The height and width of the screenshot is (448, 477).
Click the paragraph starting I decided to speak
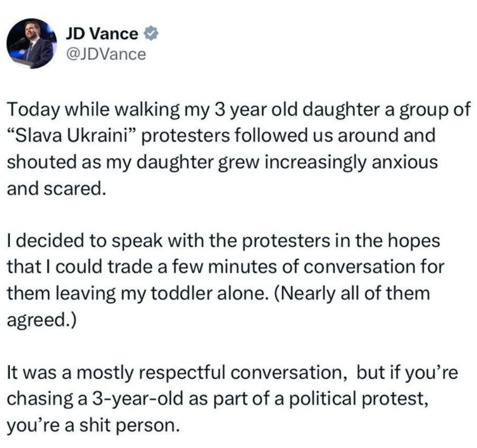click(x=222, y=281)
